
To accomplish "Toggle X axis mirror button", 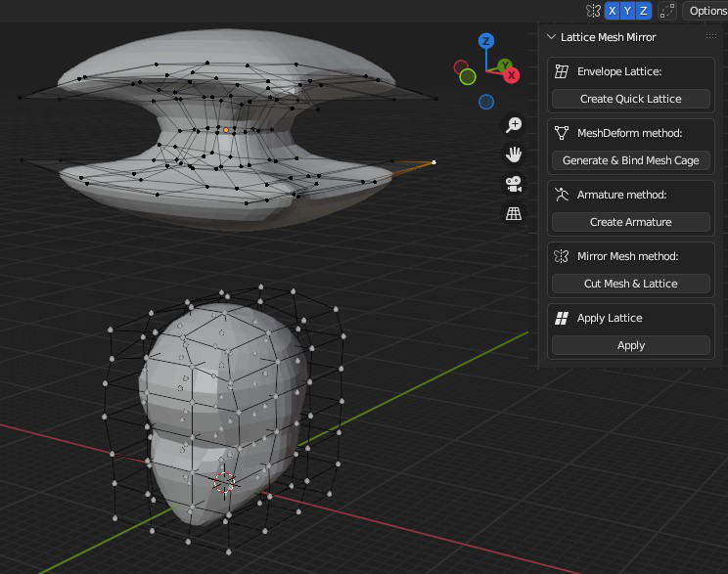I will click(613, 11).
